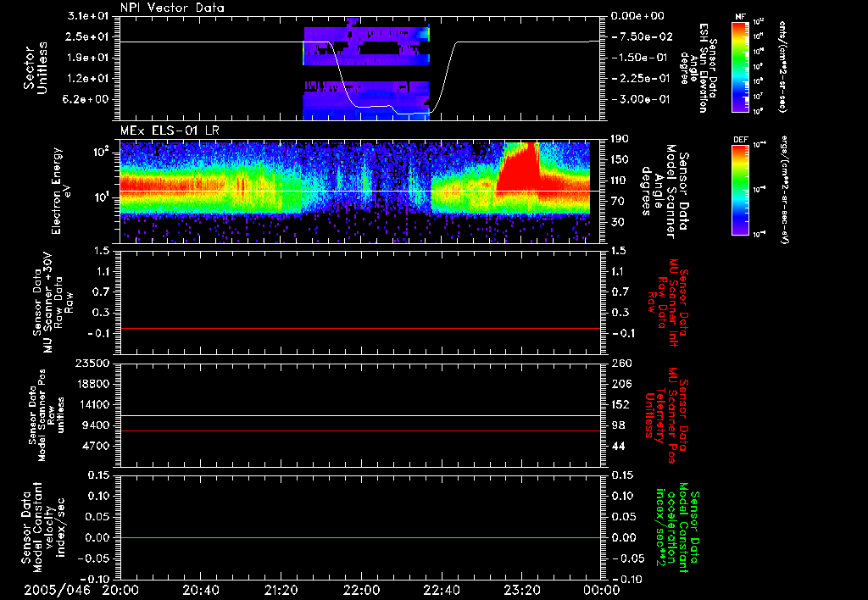
Task: Click the '152' telemetry tick value
Action: [620, 404]
